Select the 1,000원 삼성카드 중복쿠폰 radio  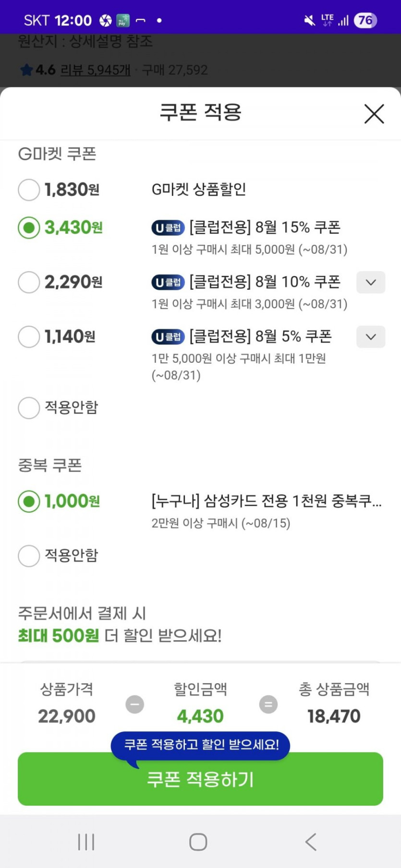tap(29, 501)
